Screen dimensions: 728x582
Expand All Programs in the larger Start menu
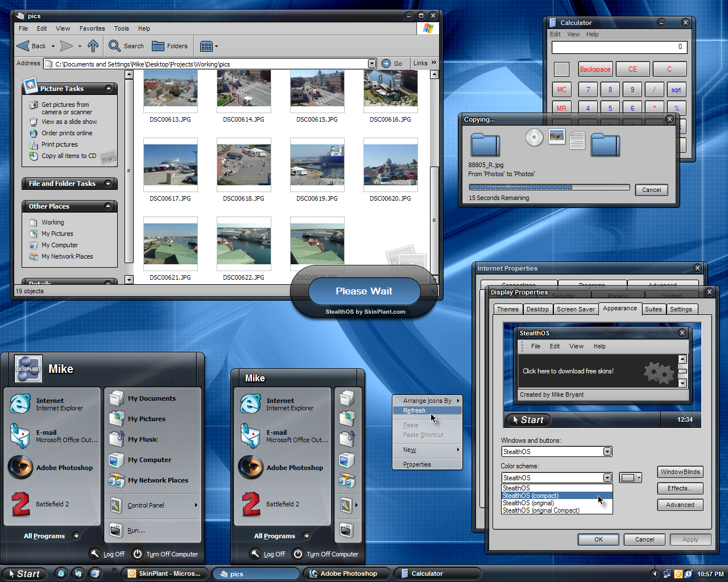(x=51, y=536)
